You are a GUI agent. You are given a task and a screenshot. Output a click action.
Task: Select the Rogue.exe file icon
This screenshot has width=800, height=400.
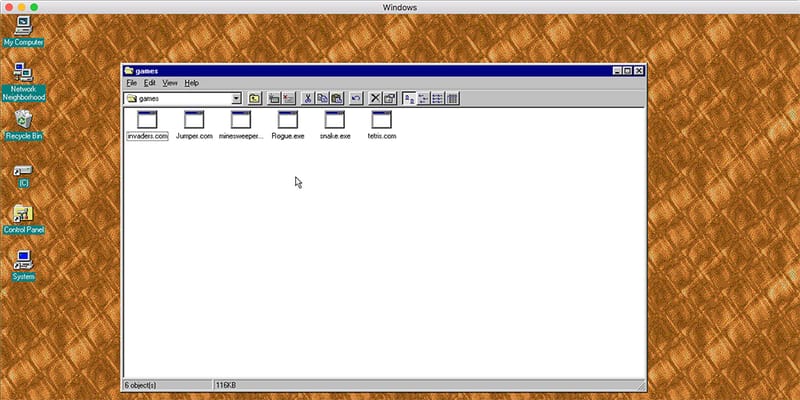click(288, 120)
